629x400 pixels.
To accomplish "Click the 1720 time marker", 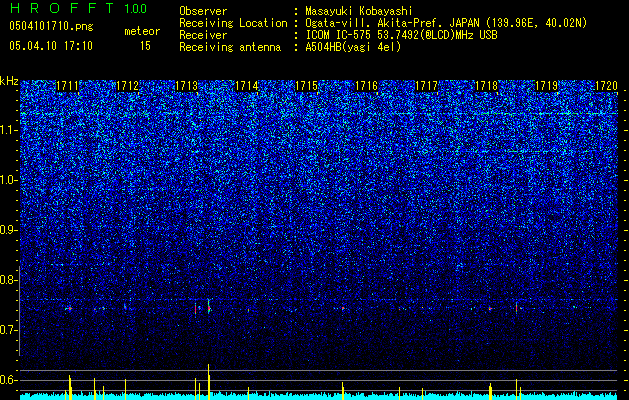I will 606,86.
